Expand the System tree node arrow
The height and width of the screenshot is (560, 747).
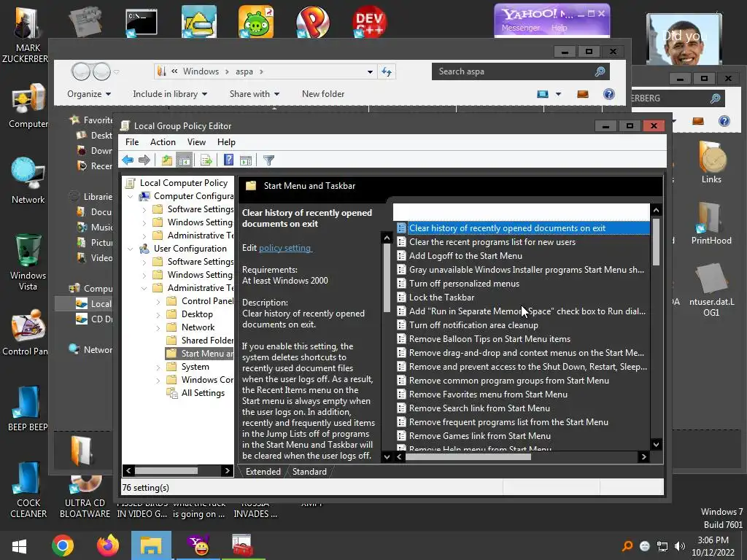(x=158, y=367)
